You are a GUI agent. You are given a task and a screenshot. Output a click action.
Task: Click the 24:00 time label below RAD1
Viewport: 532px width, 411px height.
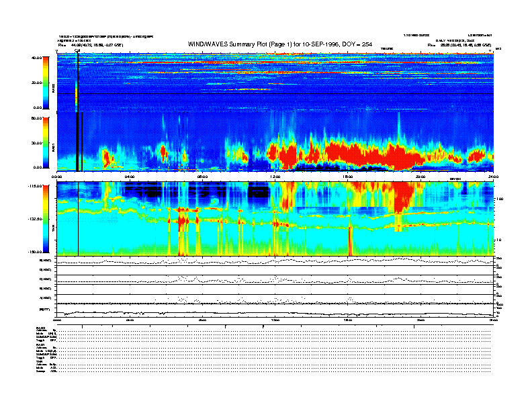click(493, 177)
